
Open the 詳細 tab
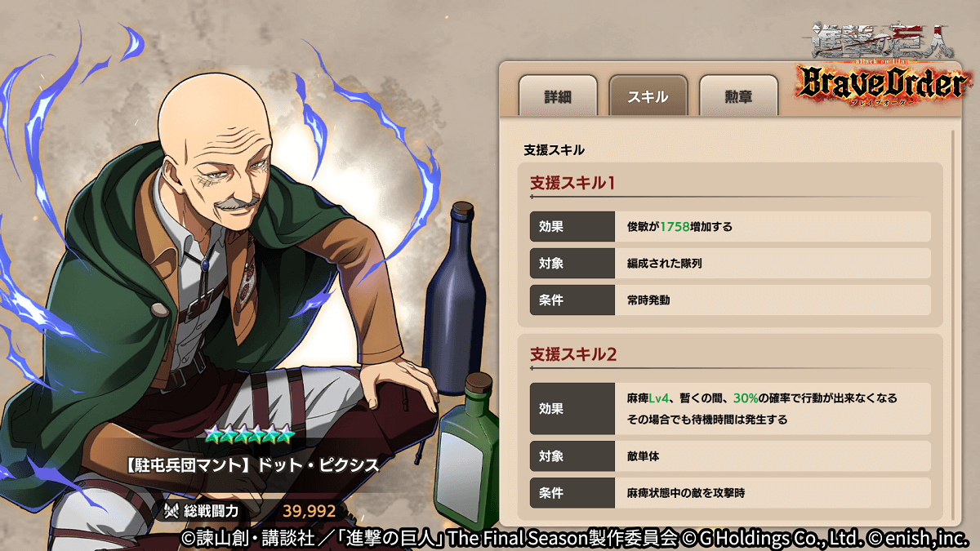[x=558, y=96]
